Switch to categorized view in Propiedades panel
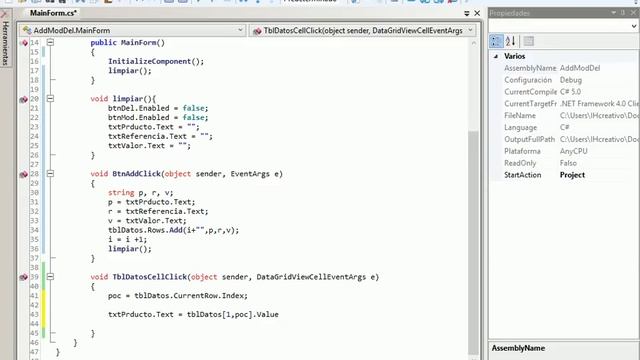The height and width of the screenshot is (360, 640). coord(496,41)
